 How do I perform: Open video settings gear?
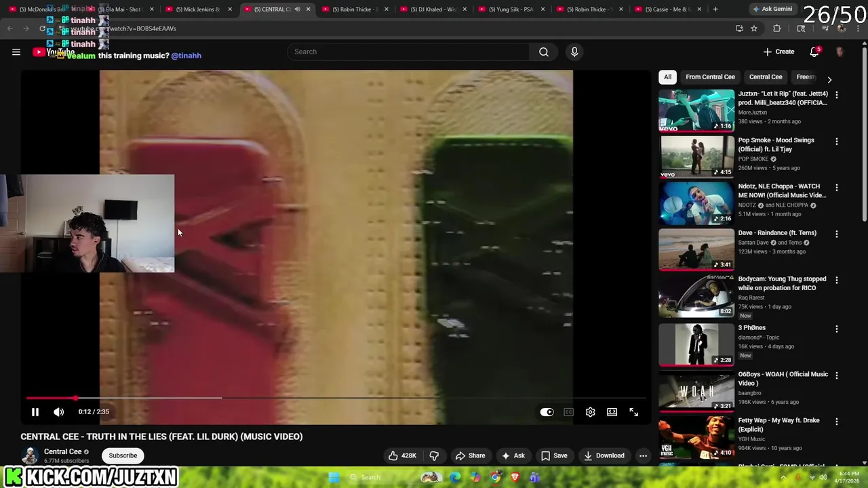click(591, 412)
